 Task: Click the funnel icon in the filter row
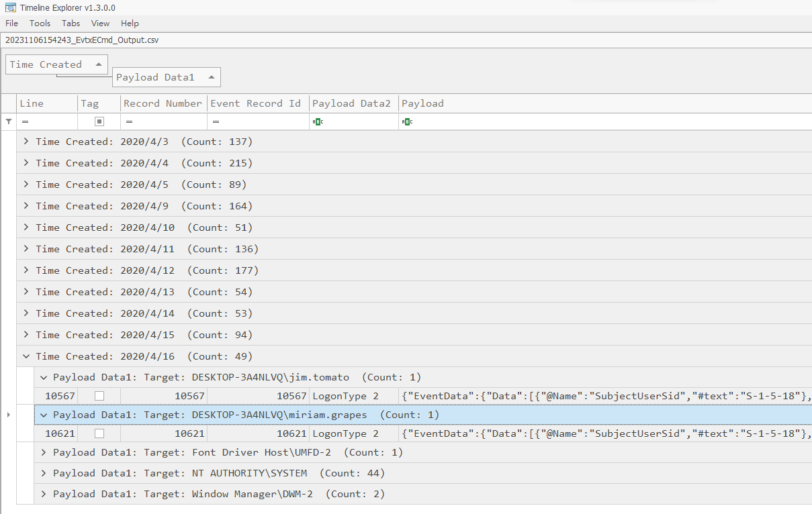[9, 121]
